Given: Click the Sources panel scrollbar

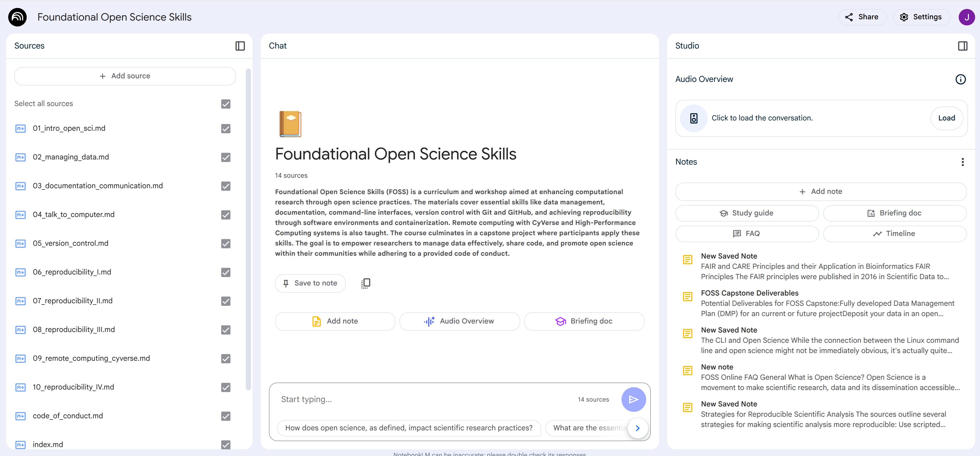Looking at the screenshot, I should click(x=248, y=228).
